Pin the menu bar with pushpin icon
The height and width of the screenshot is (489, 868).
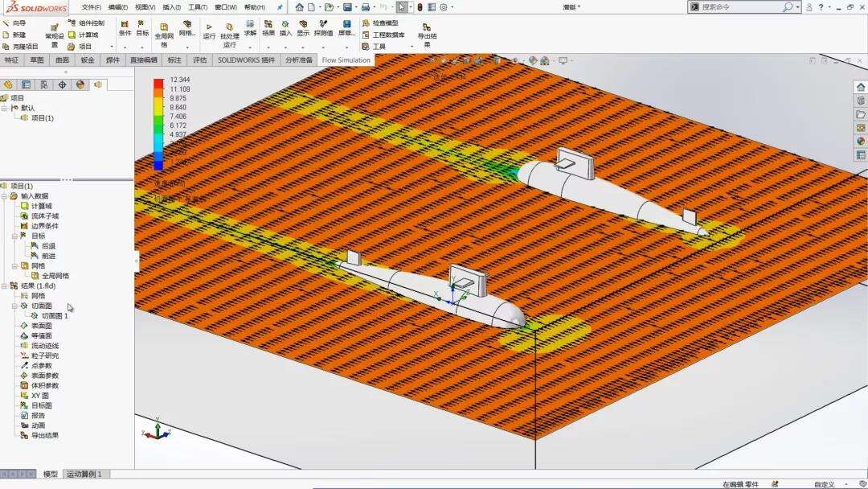[280, 7]
